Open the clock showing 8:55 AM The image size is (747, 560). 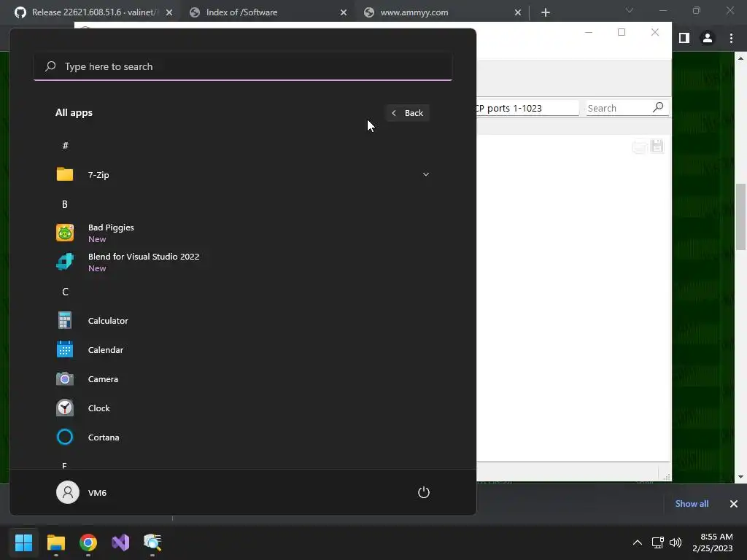(713, 542)
